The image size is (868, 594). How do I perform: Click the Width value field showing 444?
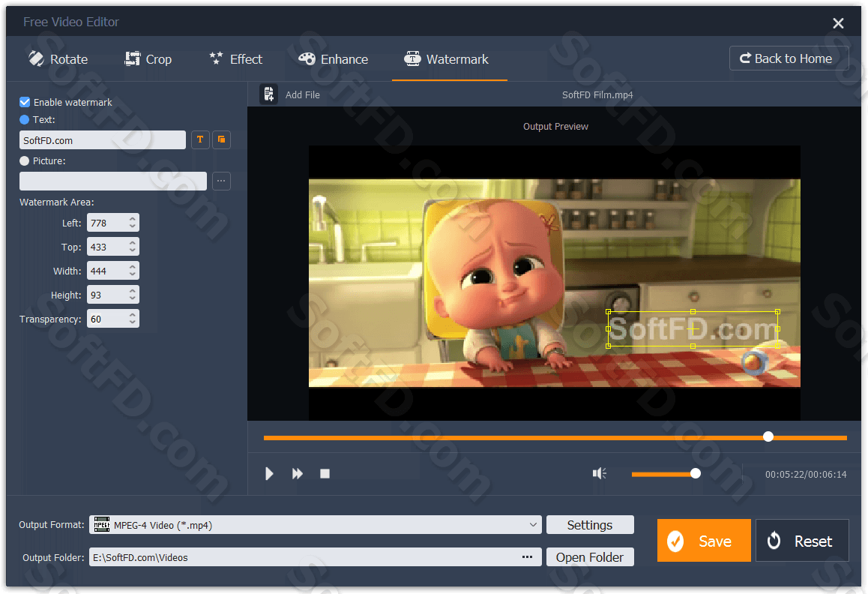click(x=108, y=271)
